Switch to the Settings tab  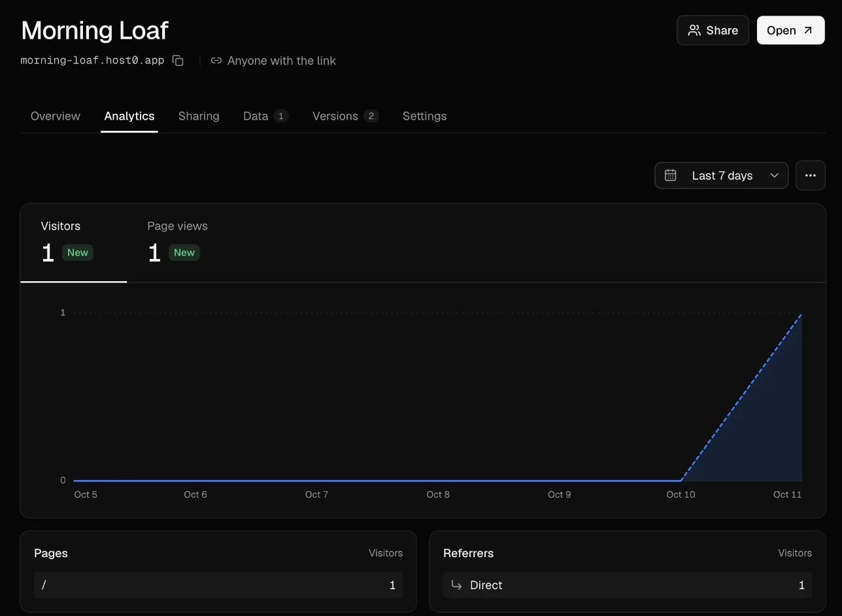pos(425,116)
